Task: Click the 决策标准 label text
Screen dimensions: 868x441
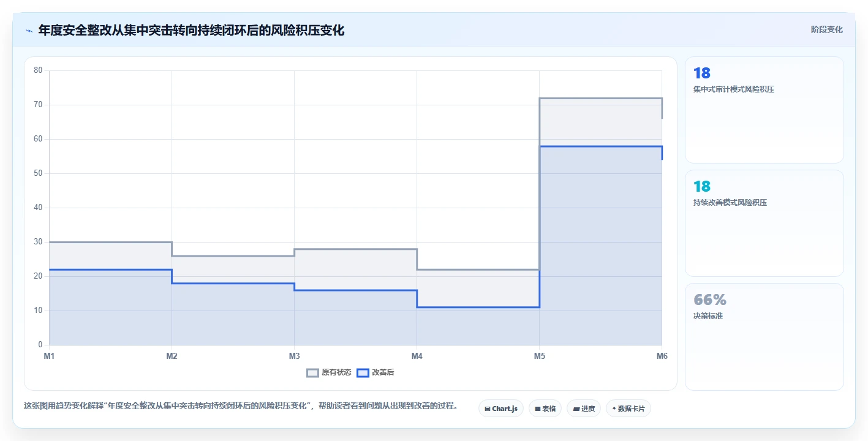Action: 708,316
